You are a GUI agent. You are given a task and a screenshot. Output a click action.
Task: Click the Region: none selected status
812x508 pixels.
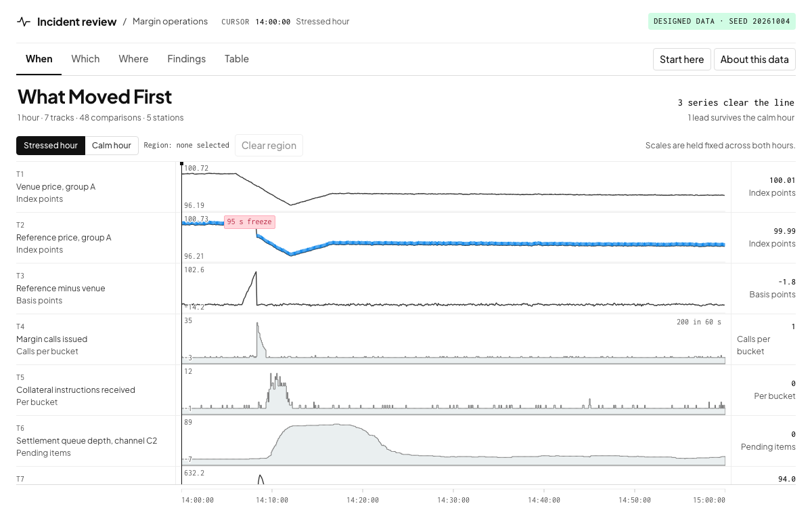(187, 146)
